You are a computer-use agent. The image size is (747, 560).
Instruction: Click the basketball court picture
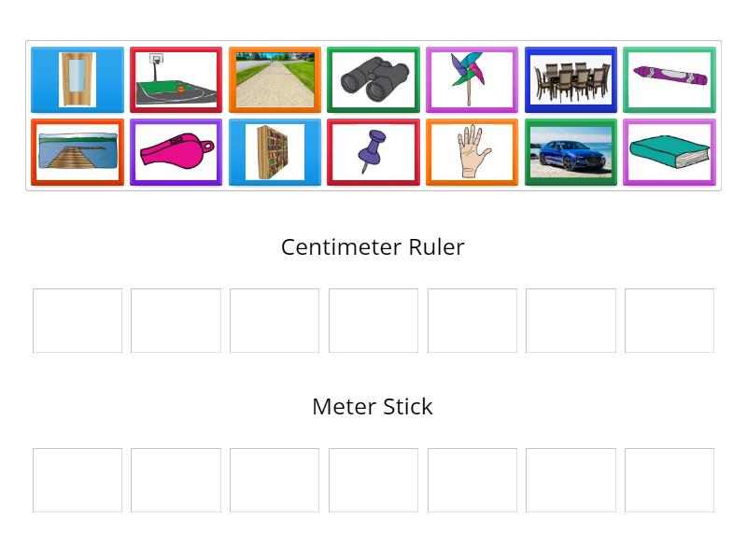[176, 79]
